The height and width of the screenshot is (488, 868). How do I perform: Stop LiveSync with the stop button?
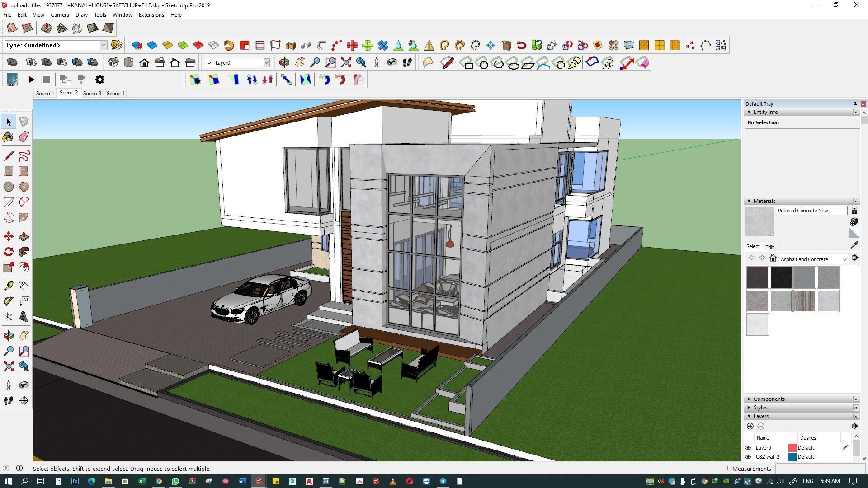coord(47,80)
